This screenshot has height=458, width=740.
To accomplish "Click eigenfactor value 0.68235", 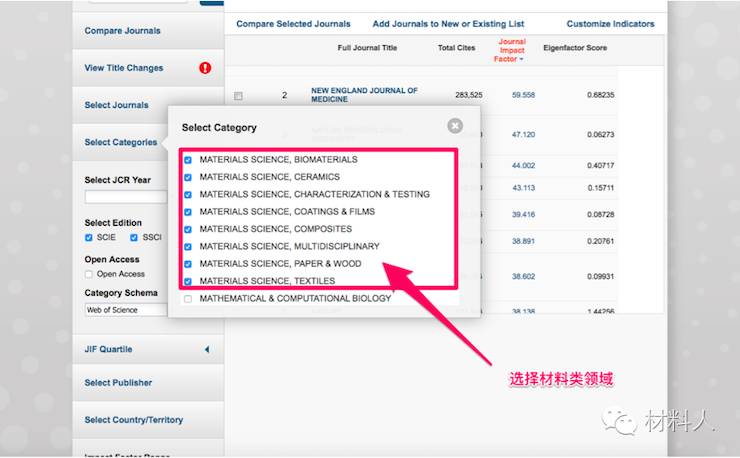I will (601, 95).
